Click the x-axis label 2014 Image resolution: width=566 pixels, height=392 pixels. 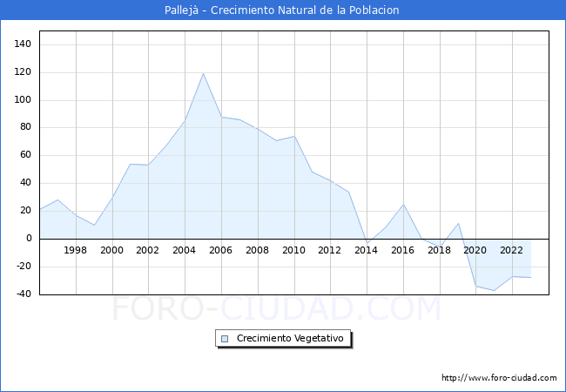[366, 250]
